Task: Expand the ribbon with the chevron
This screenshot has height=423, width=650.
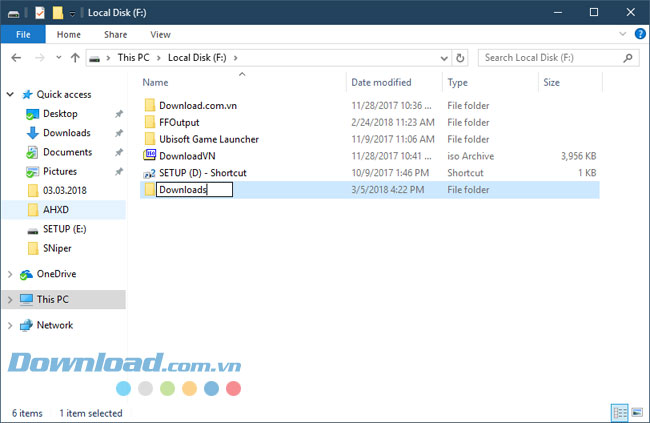Action: coord(623,34)
